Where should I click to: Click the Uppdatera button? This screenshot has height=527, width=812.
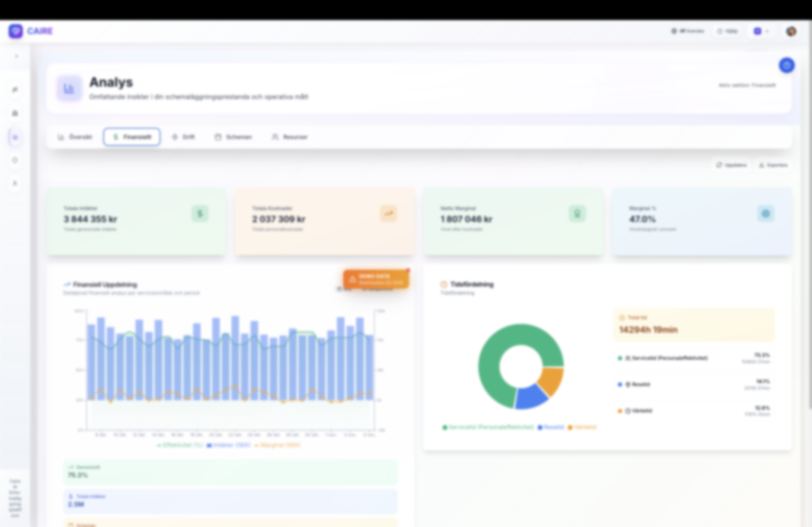coord(731,165)
